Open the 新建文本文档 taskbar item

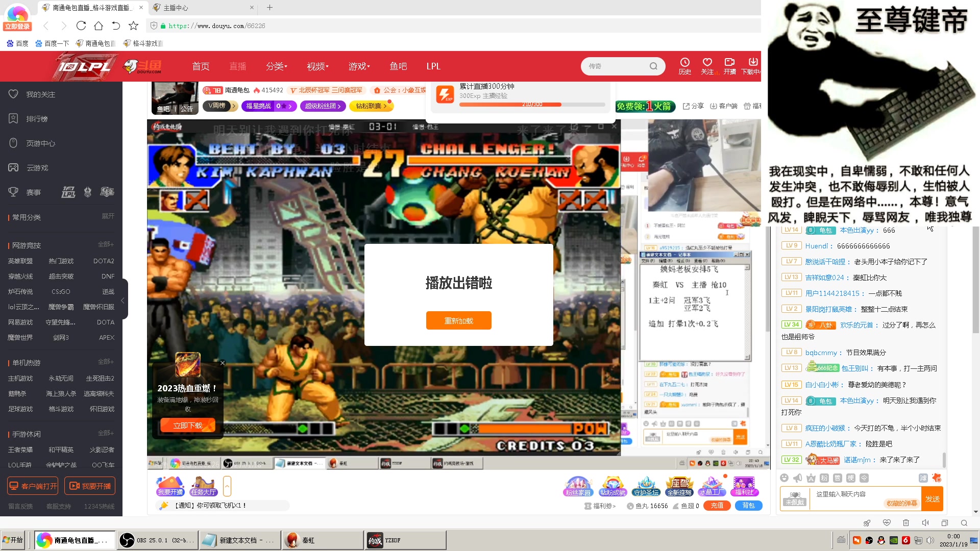pos(239,540)
